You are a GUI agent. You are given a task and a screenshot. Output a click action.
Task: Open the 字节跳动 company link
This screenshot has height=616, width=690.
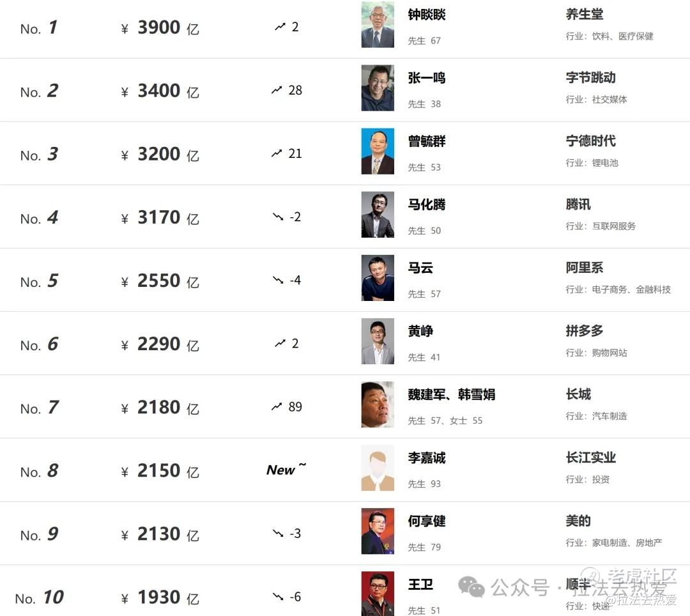590,78
